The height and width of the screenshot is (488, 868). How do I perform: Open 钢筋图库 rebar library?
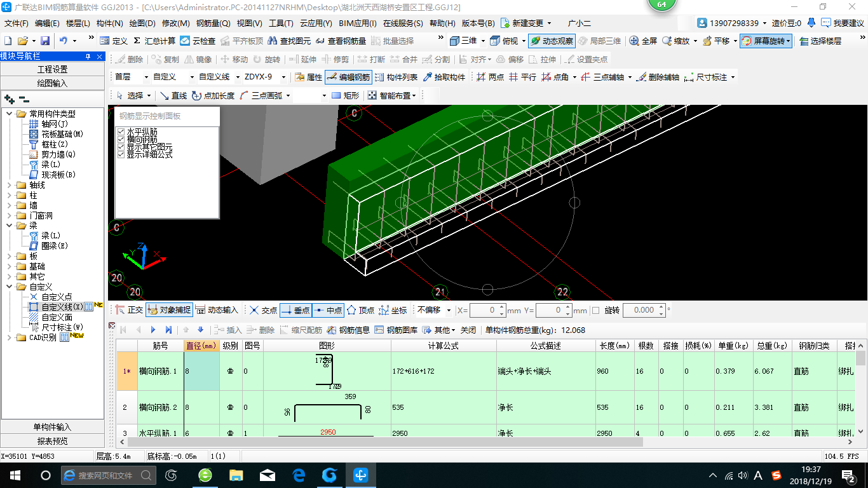[396, 330]
